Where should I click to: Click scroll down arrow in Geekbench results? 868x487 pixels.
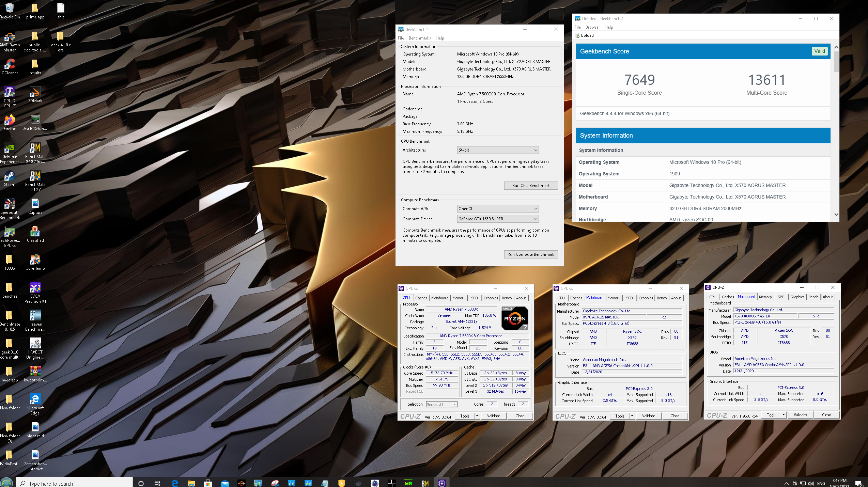pyautogui.click(x=836, y=215)
